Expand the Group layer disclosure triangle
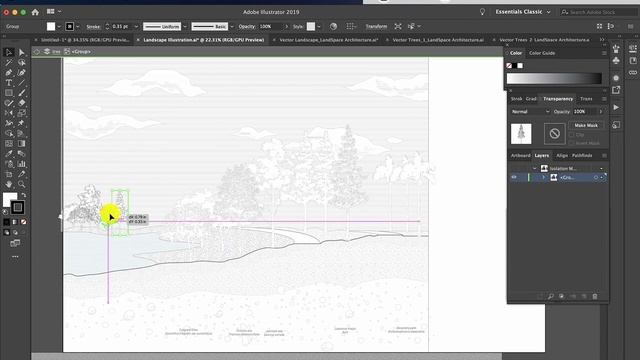This screenshot has height=360, width=640. point(544,178)
